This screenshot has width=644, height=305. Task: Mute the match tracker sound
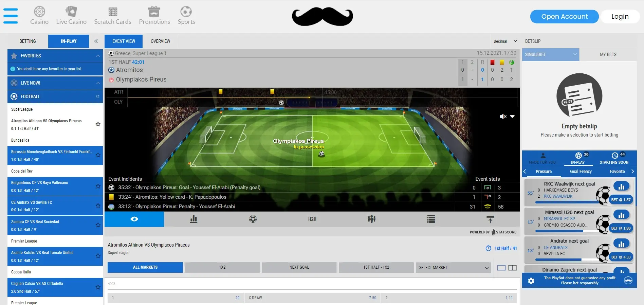[x=503, y=116]
